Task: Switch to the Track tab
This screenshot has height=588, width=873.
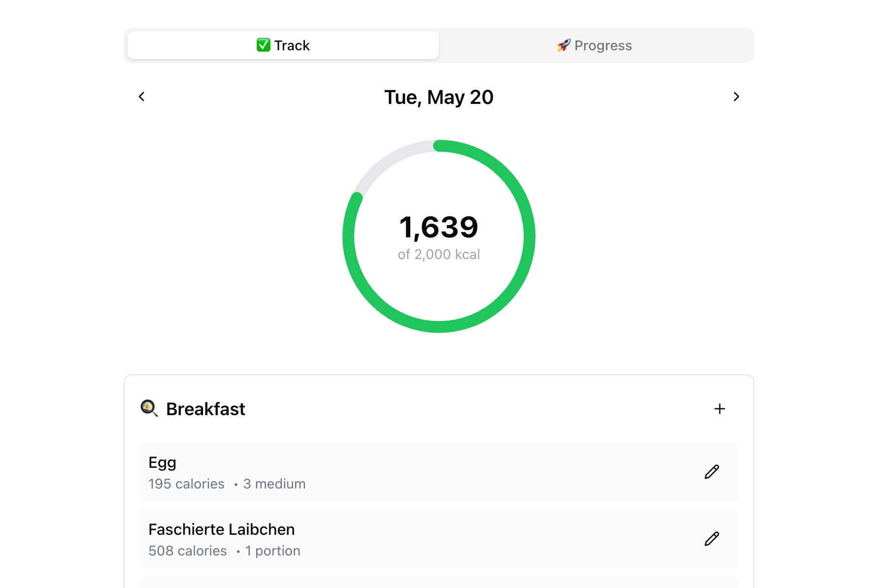Action: [283, 45]
